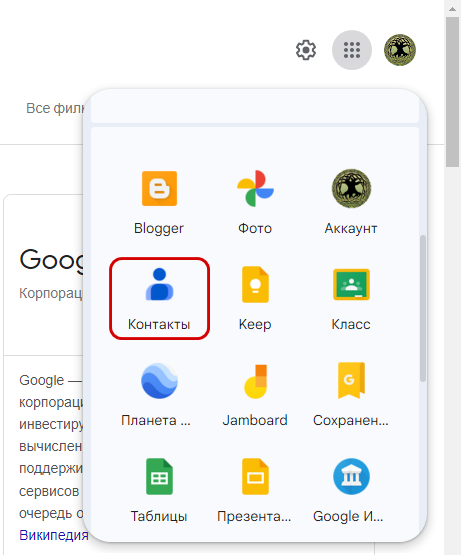The width and height of the screenshot is (461, 555).
Task: Click the page scrollbar up arrow
Action: (452, 9)
